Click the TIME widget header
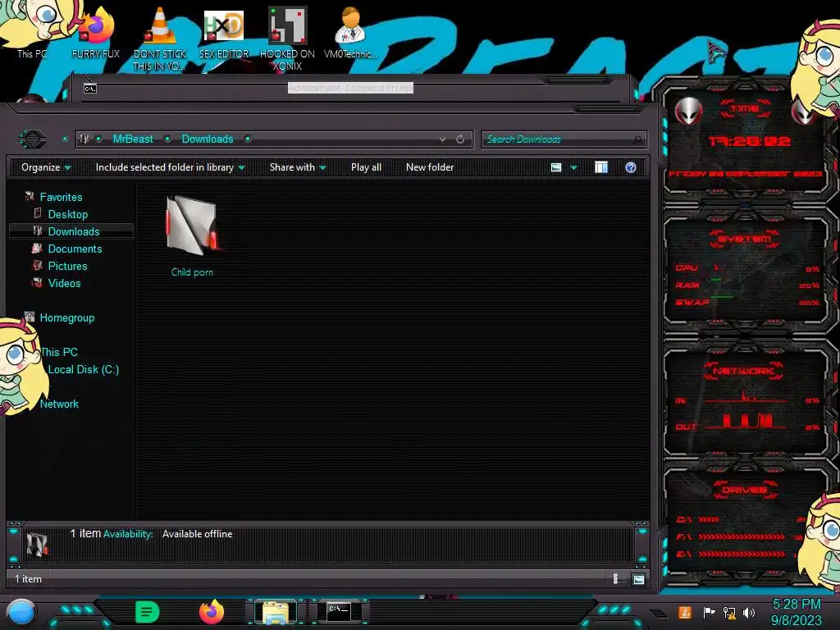 tap(745, 109)
